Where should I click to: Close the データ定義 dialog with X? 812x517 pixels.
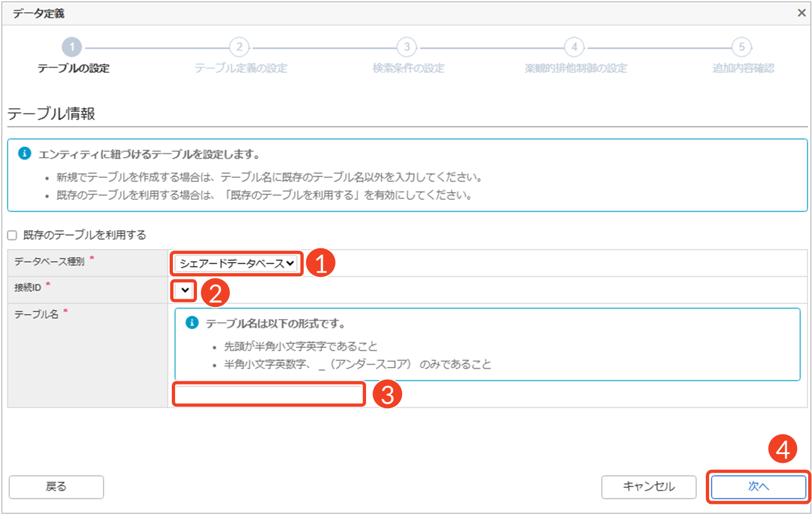click(x=802, y=13)
